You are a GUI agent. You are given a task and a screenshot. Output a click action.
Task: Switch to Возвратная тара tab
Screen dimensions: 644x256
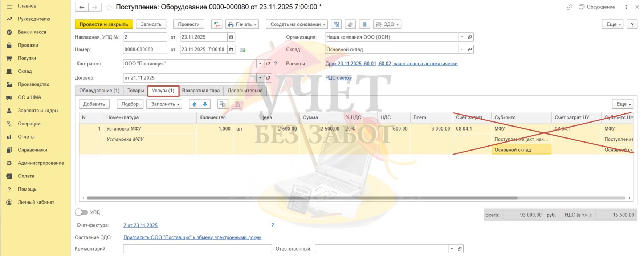point(201,91)
